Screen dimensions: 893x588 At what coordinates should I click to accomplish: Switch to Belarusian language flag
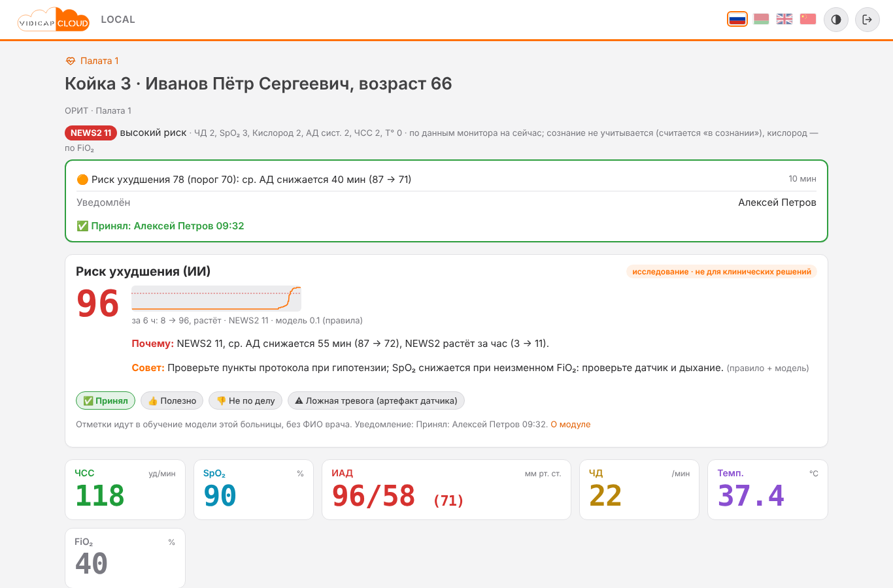761,19
